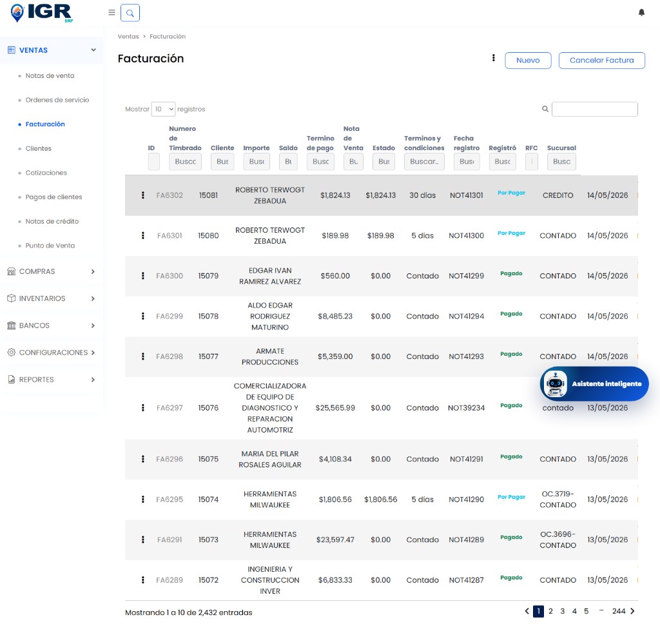This screenshot has width=660, height=644.
Task: Jump to last page 244
Action: point(619,611)
